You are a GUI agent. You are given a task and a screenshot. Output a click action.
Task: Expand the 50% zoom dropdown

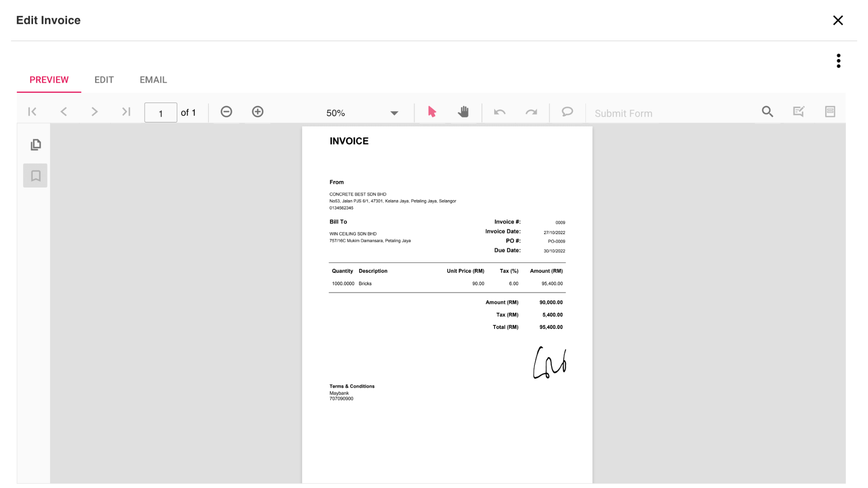(x=394, y=113)
